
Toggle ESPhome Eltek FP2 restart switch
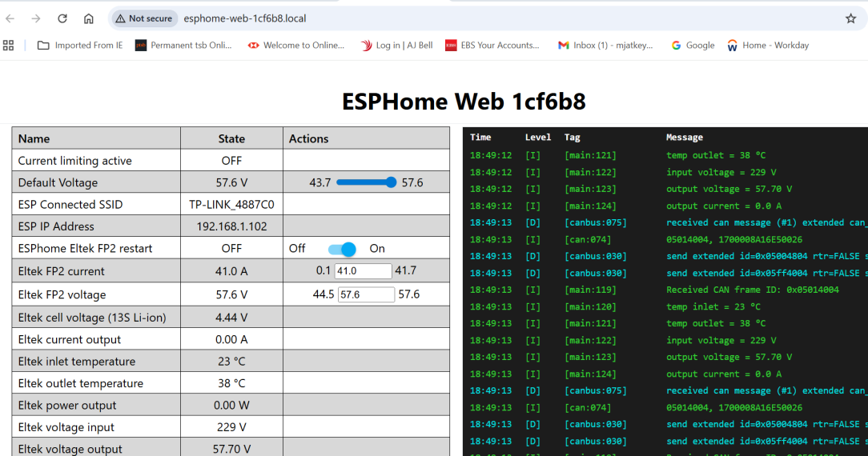pos(342,250)
